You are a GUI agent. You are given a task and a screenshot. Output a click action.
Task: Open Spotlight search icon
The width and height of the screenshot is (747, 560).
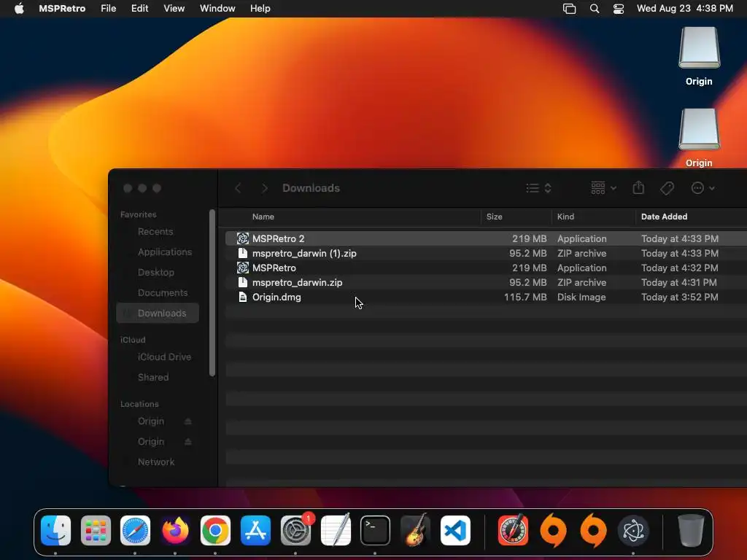(594, 8)
